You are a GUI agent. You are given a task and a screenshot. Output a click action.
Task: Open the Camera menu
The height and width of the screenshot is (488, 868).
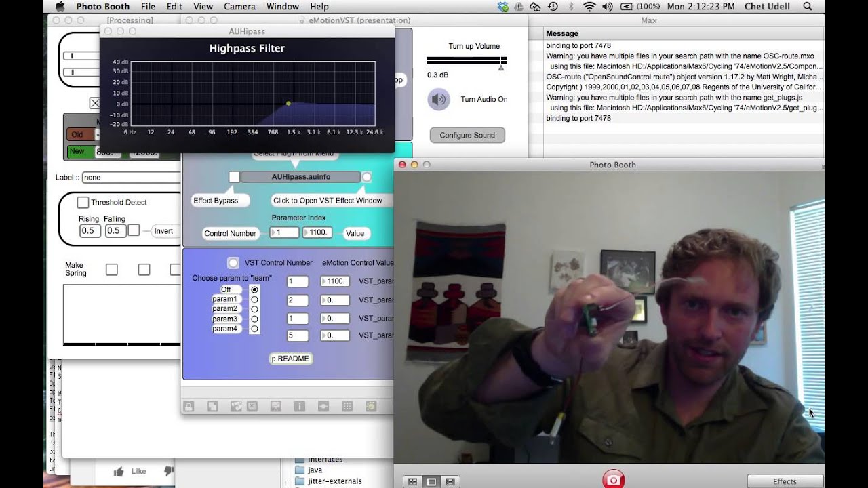point(239,6)
